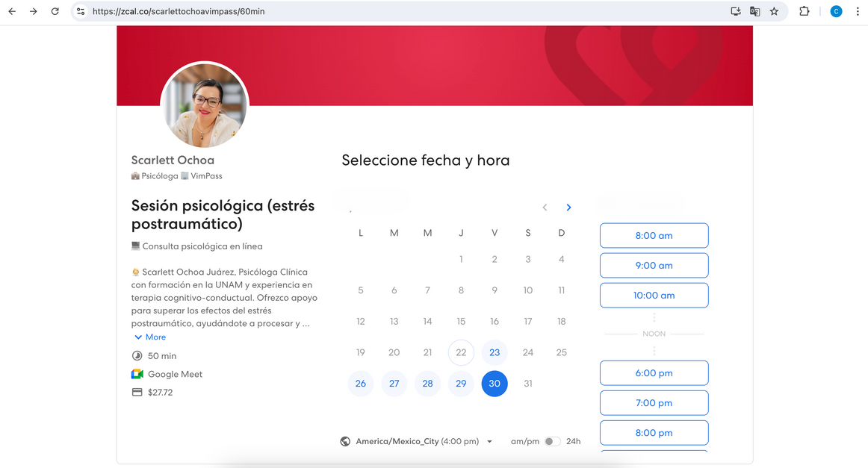Select the 9:00 am time slot
This screenshot has width=868, height=468.
coord(654,266)
